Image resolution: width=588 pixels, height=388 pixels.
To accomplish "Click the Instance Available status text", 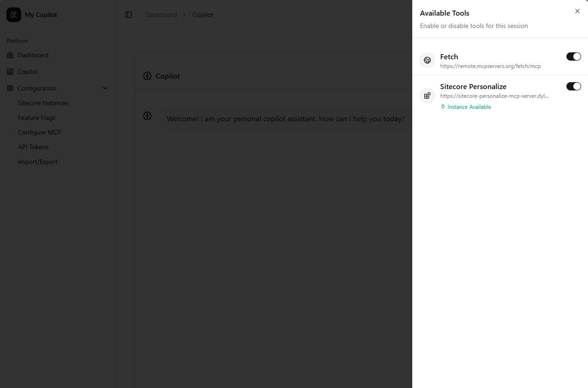I will point(469,107).
